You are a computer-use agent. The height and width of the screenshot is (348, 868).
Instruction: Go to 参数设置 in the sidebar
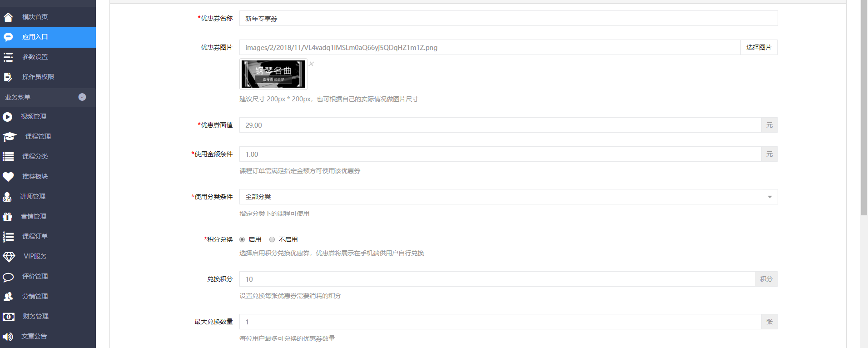pos(48,57)
